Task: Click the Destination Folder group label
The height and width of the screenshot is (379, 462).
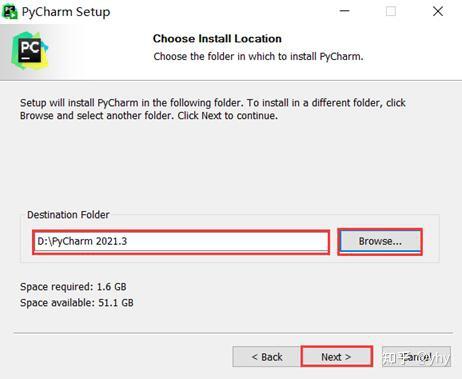Action: [68, 215]
